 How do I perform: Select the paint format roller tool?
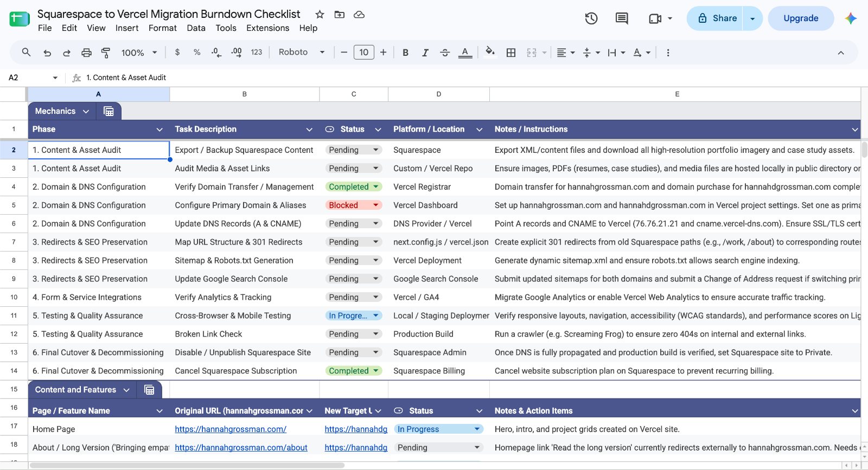click(106, 53)
